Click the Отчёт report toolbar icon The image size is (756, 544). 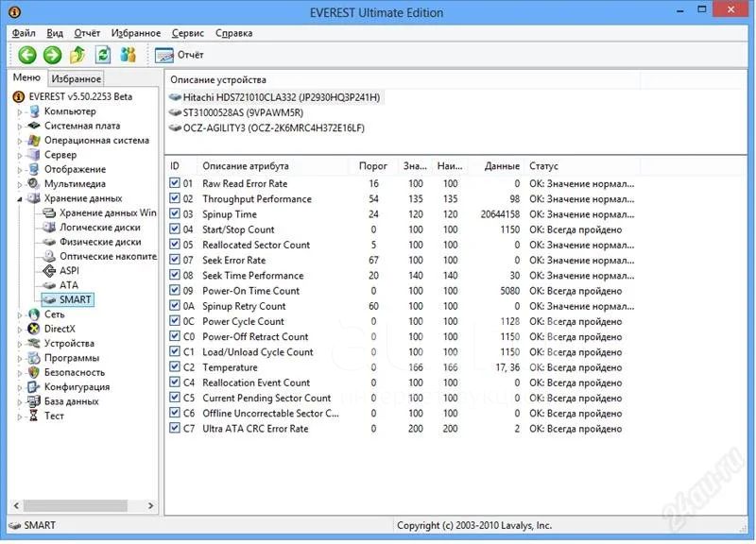click(163, 55)
